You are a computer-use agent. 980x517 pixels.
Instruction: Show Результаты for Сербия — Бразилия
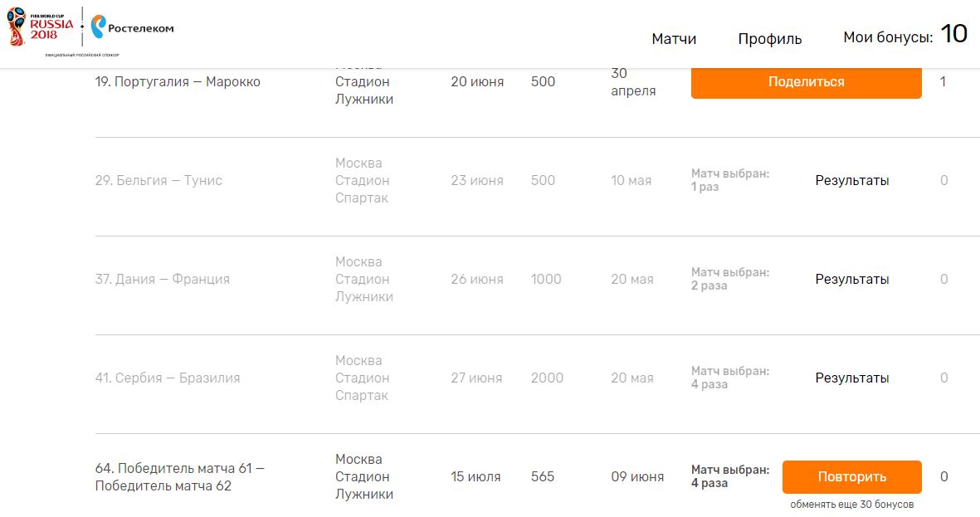(x=851, y=378)
